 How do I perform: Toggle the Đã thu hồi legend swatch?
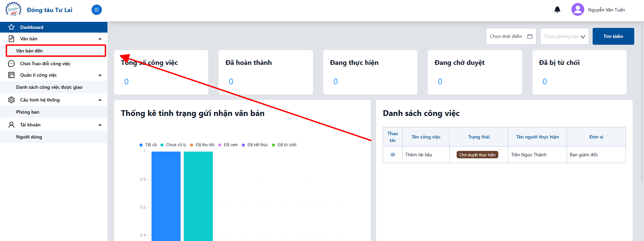[x=192, y=145]
